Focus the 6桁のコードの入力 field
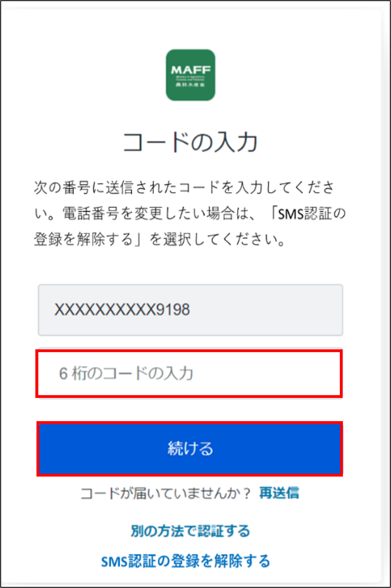The image size is (391, 588). (189, 373)
